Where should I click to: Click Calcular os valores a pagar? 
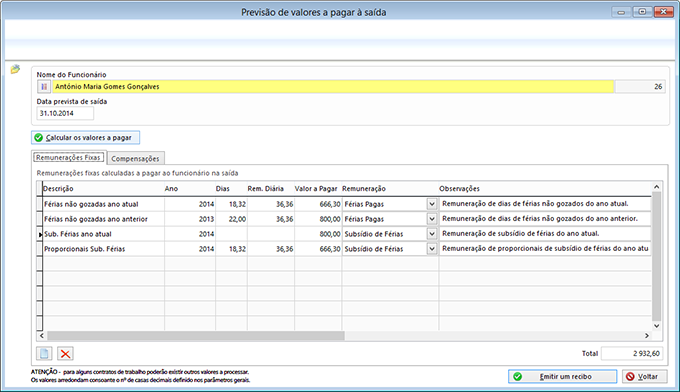tap(85, 137)
